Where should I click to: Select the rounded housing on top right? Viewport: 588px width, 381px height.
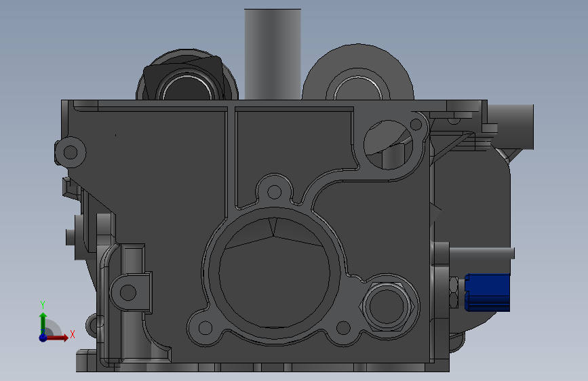[x=358, y=72]
